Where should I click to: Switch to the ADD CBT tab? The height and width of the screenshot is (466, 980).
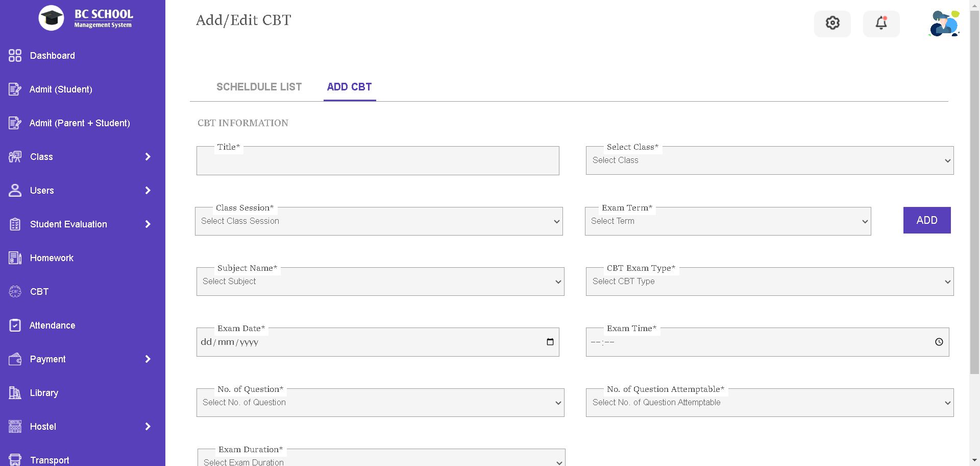pyautogui.click(x=350, y=87)
